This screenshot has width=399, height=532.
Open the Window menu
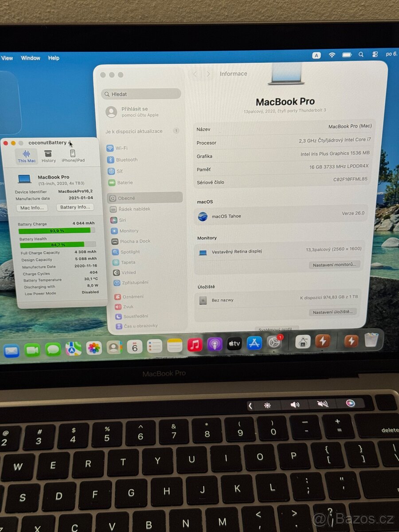pos(30,58)
